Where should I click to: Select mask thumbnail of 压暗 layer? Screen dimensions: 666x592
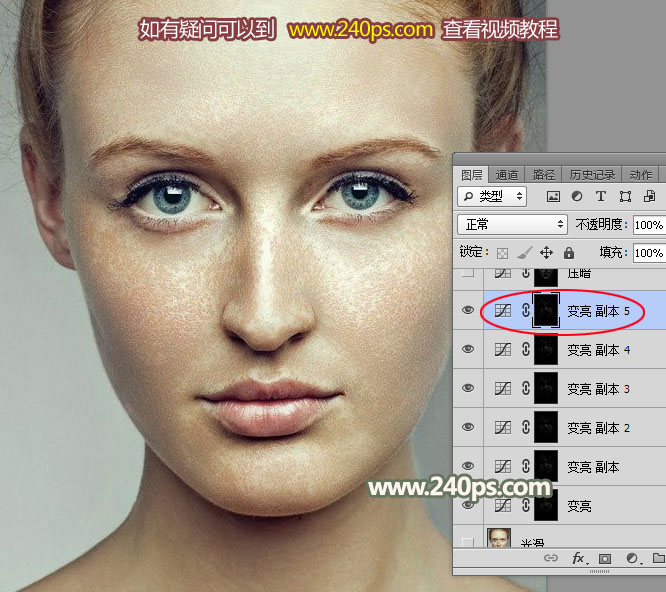pos(546,276)
